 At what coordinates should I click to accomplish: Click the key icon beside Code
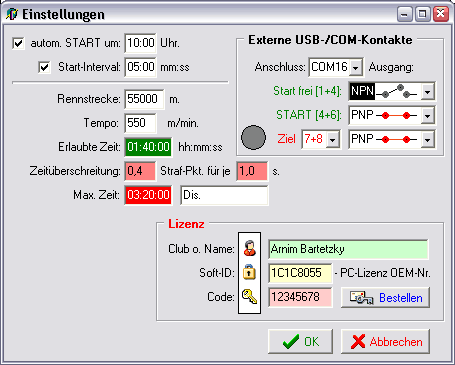pyautogui.click(x=249, y=296)
